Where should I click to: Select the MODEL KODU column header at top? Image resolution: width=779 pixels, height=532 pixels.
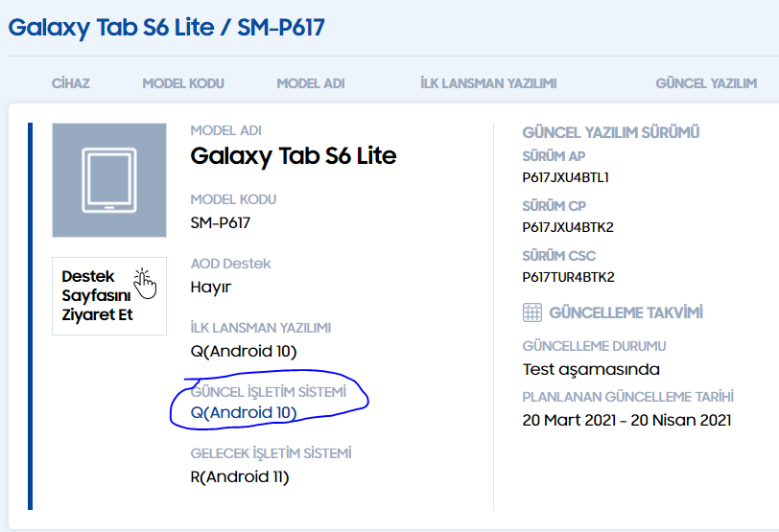[183, 83]
